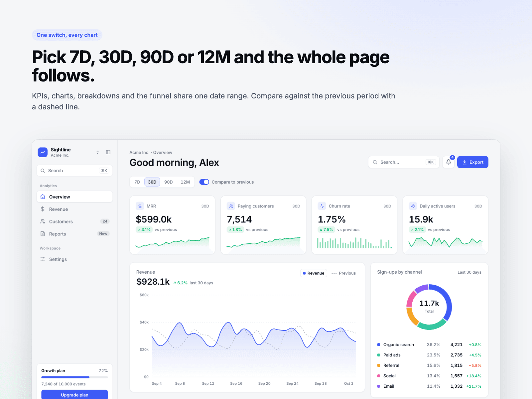Image resolution: width=532 pixels, height=399 pixels.
Task: Open the Customers sidebar item
Action: click(74, 221)
